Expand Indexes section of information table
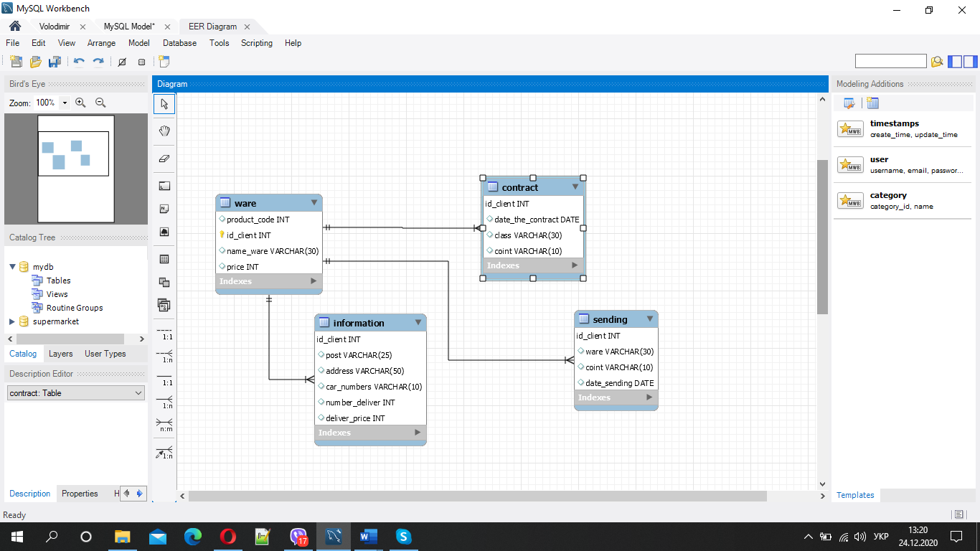 pyautogui.click(x=418, y=433)
